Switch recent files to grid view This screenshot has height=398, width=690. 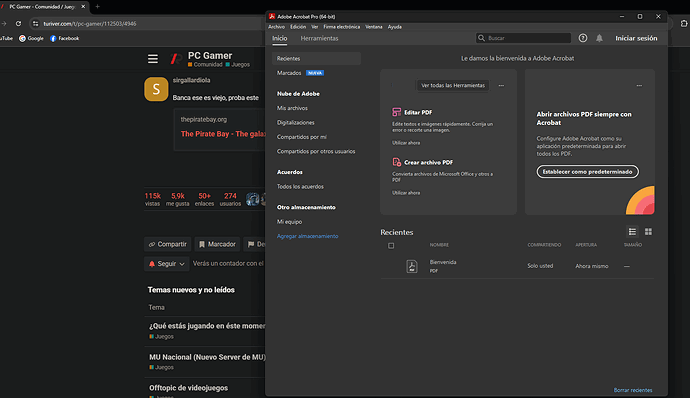[648, 232]
